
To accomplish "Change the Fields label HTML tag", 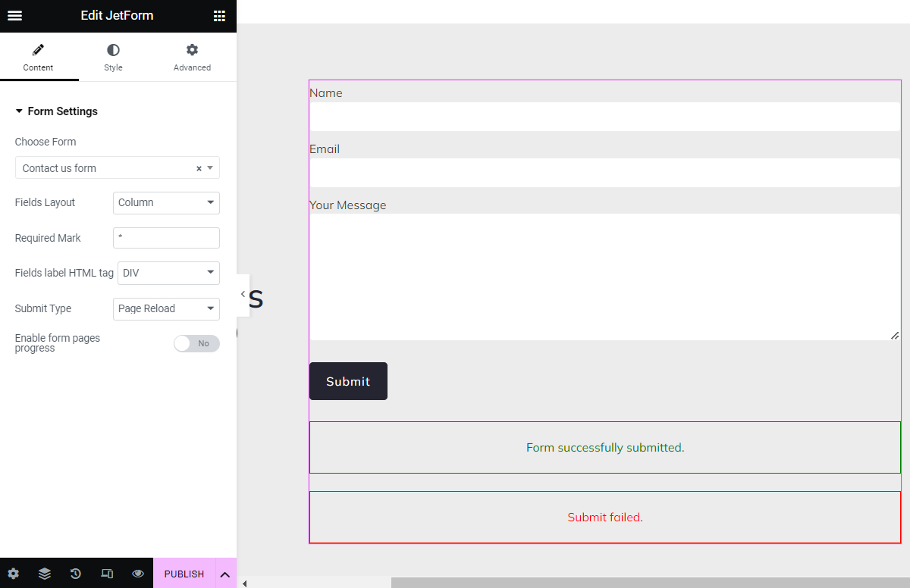I will pos(168,273).
